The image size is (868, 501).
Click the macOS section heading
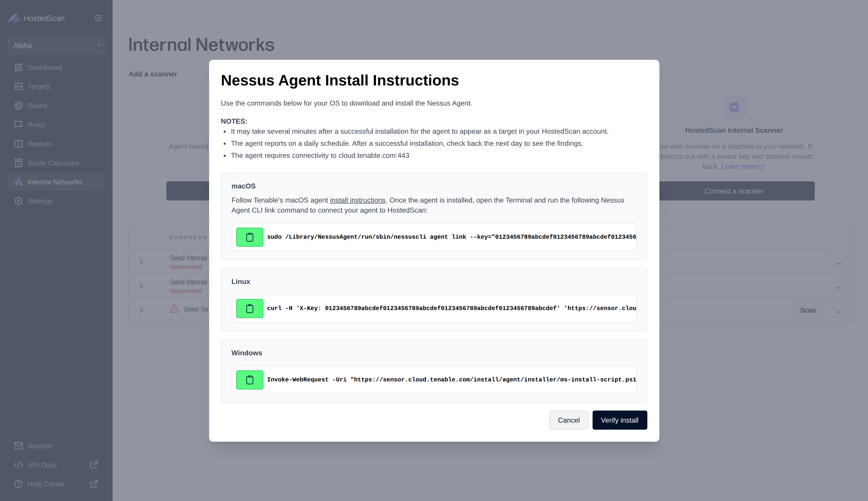243,186
